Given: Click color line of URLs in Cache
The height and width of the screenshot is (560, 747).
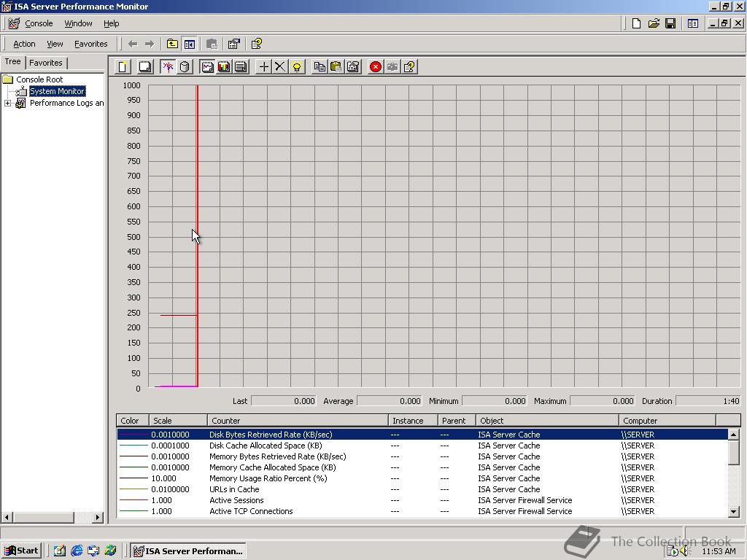Looking at the screenshot, I should (133, 489).
